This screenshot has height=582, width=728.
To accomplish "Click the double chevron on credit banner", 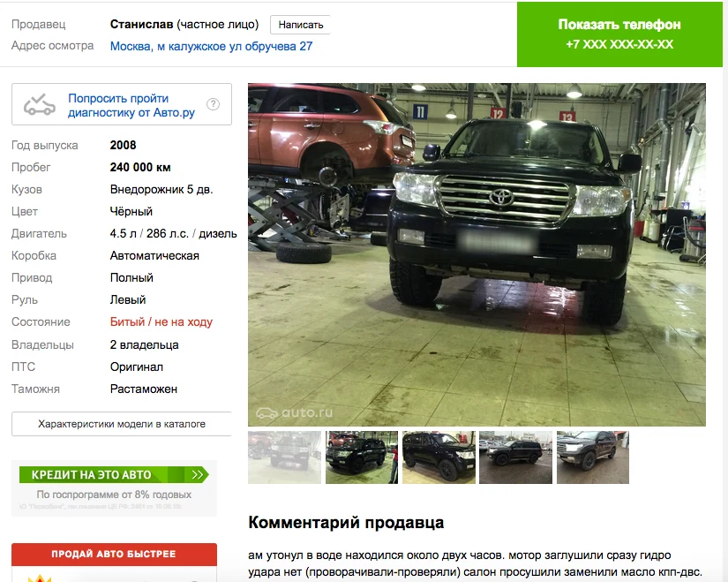I will 198,474.
